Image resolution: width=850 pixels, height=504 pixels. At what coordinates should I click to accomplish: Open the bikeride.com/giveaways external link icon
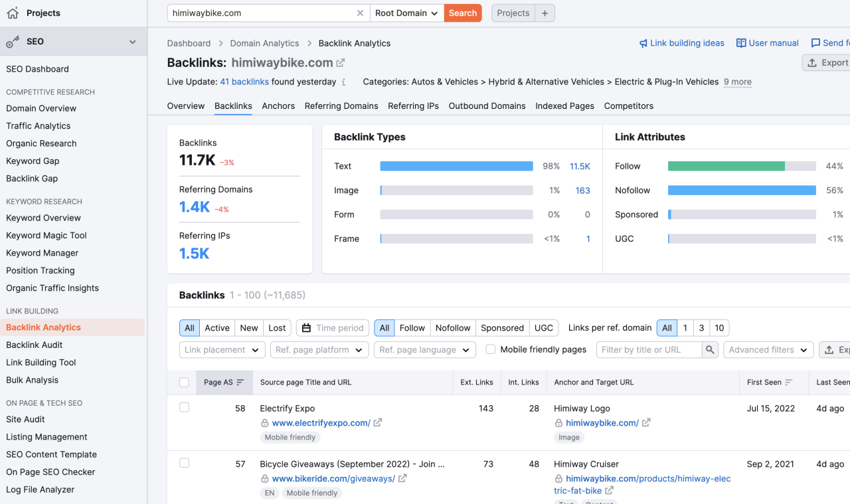[402, 479]
